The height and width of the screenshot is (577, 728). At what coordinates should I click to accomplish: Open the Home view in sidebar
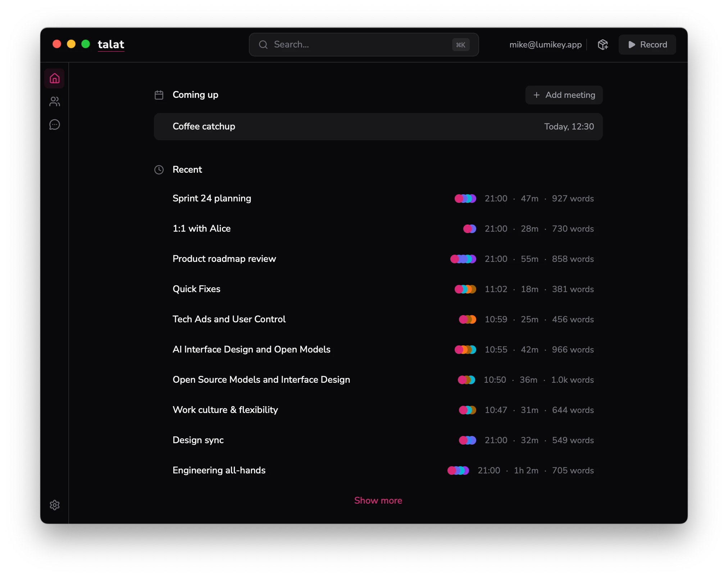(x=54, y=78)
